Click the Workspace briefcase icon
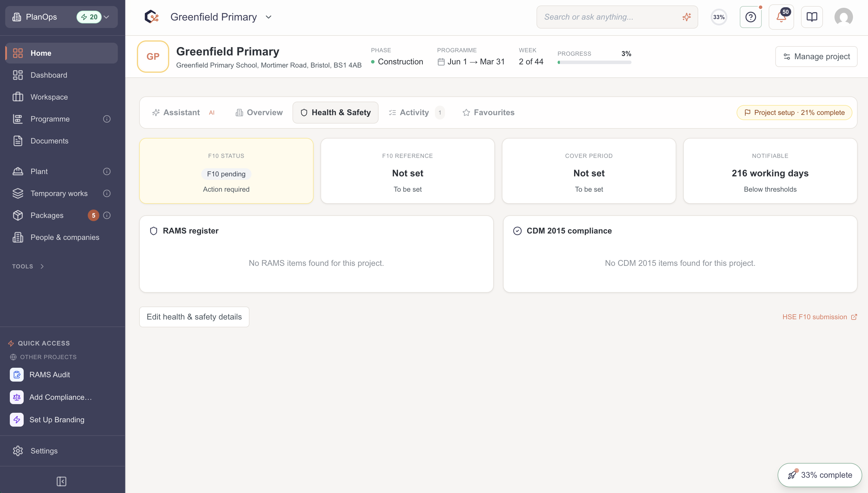 click(18, 97)
